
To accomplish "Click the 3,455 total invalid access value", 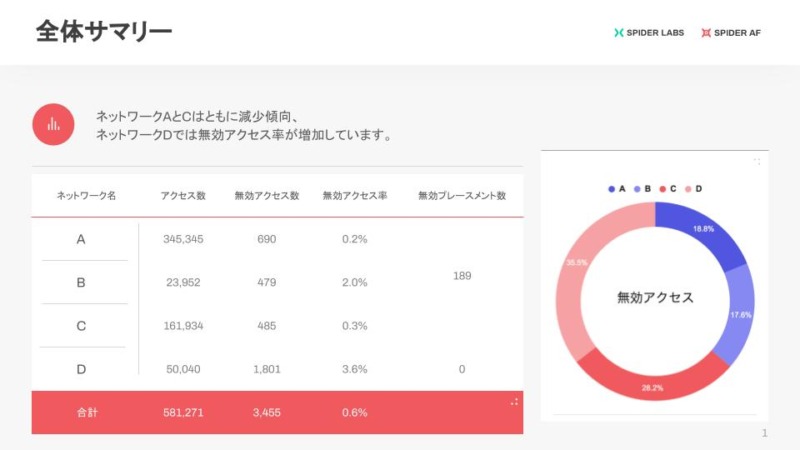I will [x=267, y=413].
